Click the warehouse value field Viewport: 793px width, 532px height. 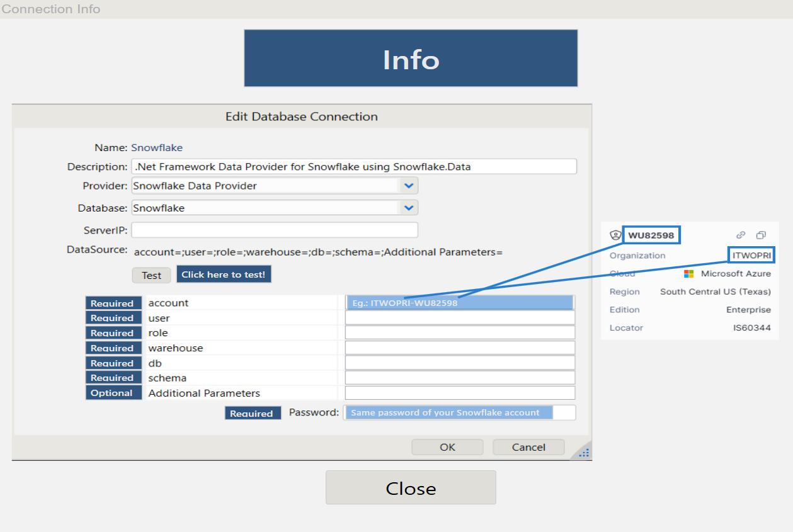pyautogui.click(x=460, y=348)
